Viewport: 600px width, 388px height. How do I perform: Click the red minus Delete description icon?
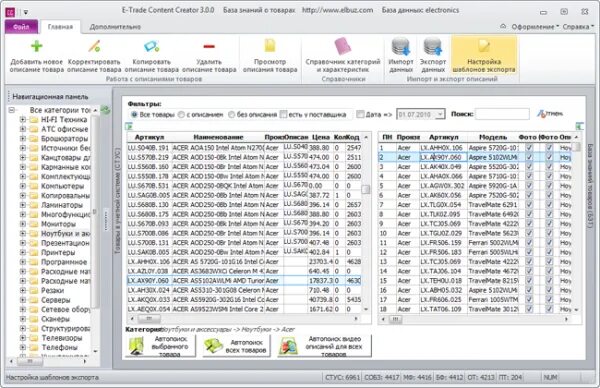point(209,47)
